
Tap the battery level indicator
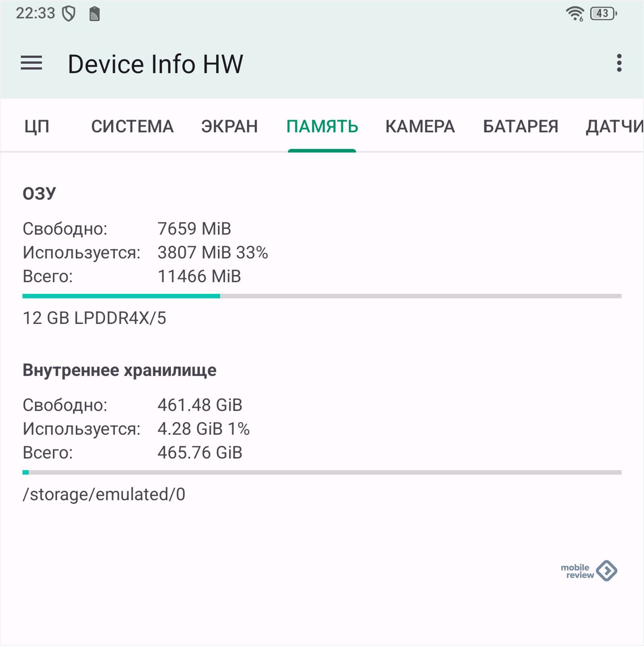pyautogui.click(x=603, y=14)
